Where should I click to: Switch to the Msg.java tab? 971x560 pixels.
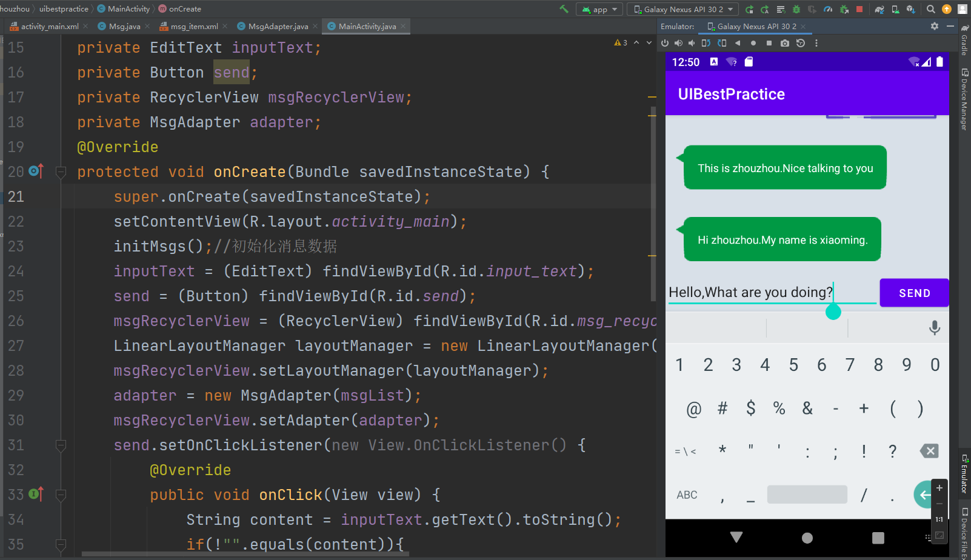(x=124, y=26)
